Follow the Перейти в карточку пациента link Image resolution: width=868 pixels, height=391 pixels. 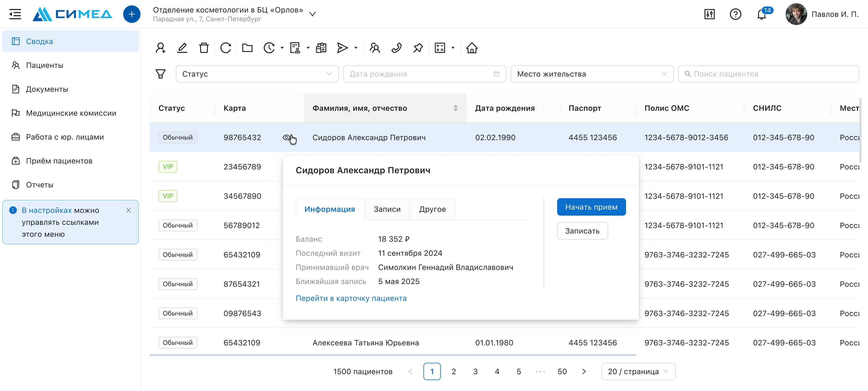[x=351, y=298]
